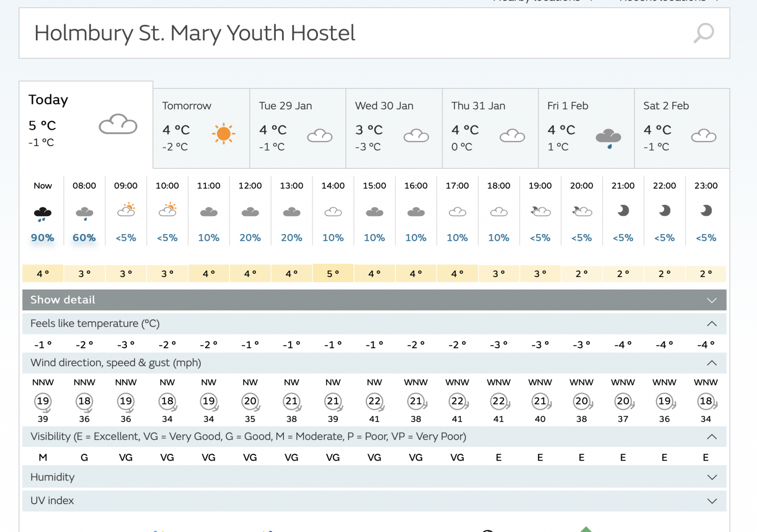Image resolution: width=757 pixels, height=532 pixels.
Task: Click Tomorrow's sunny weather icon
Action: 224,134
